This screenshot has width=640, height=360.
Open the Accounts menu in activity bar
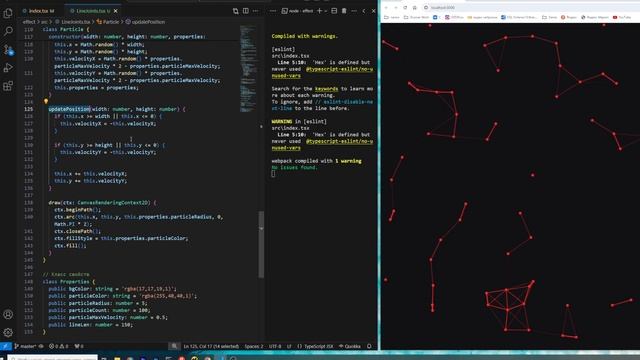(x=8, y=314)
